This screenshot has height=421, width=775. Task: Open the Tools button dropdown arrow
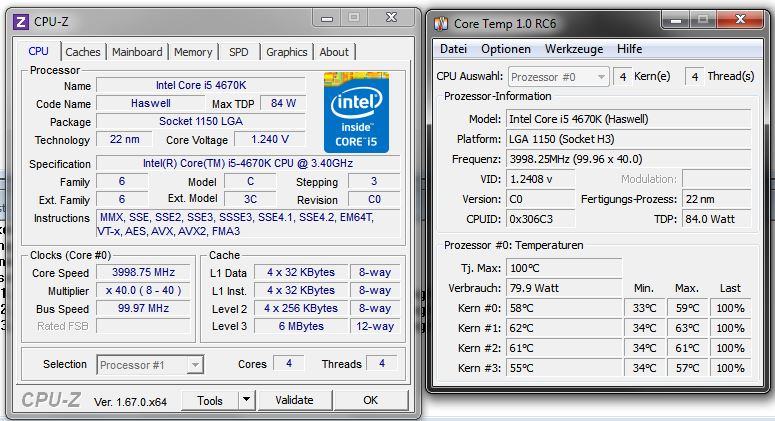point(246,400)
